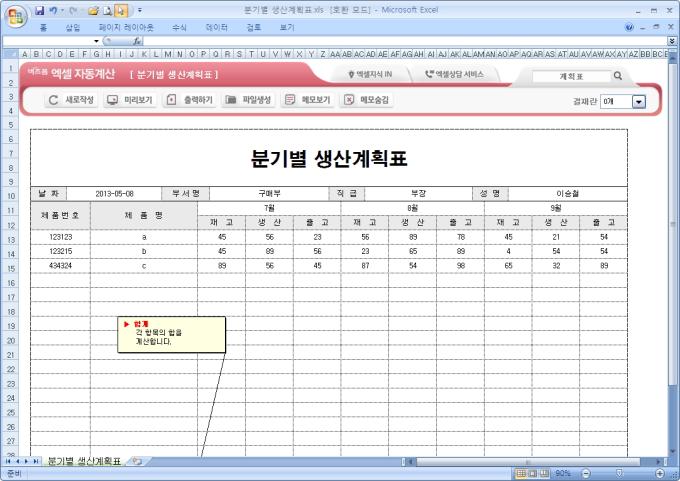
Task: Go to last sheet with navigation arrow
Action: [x=36, y=461]
